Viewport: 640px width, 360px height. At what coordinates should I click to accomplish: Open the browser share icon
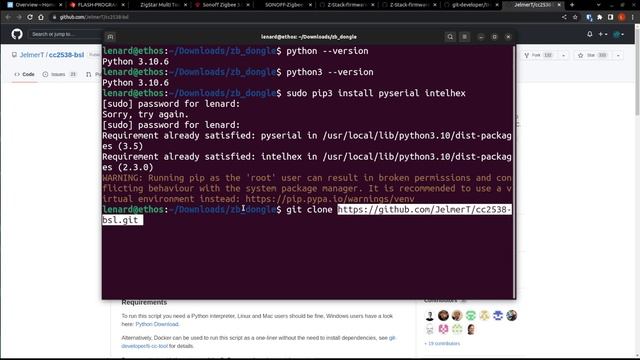point(564,17)
